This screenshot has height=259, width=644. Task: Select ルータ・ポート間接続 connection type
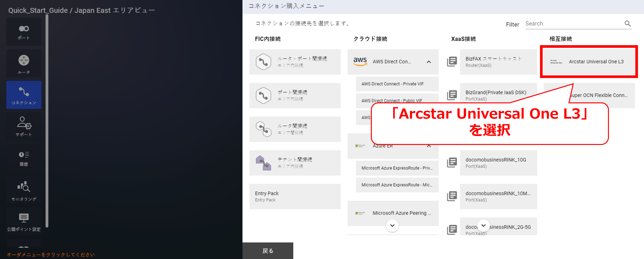(x=295, y=62)
